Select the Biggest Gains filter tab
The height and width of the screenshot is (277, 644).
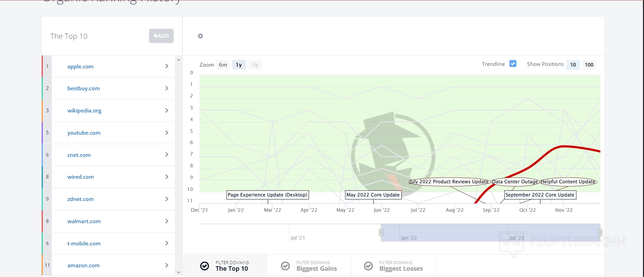click(x=309, y=266)
